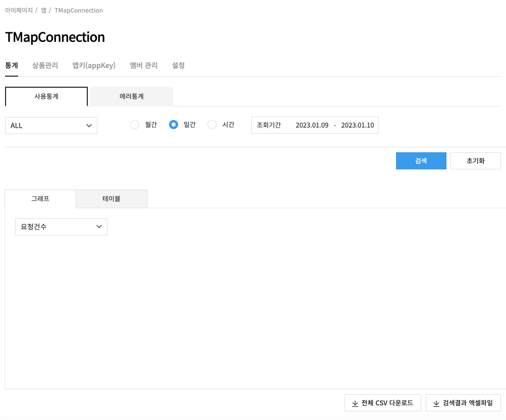Go to the 앱키(appKey) tab
The height and width of the screenshot is (420, 506).
click(x=94, y=66)
